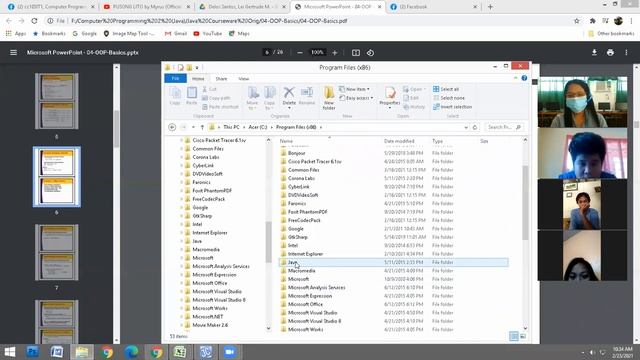Open address bar history dropdown
The width and height of the screenshot is (640, 360).
tap(466, 127)
